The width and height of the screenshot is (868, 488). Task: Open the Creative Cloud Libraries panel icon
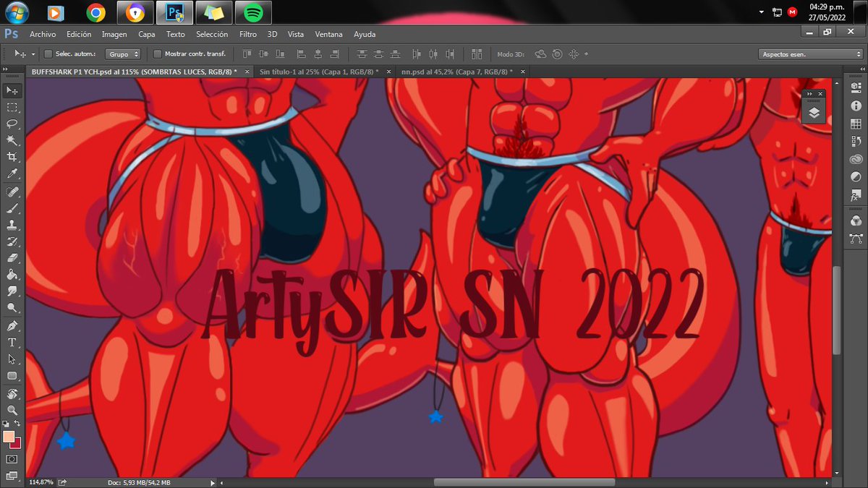point(856,160)
